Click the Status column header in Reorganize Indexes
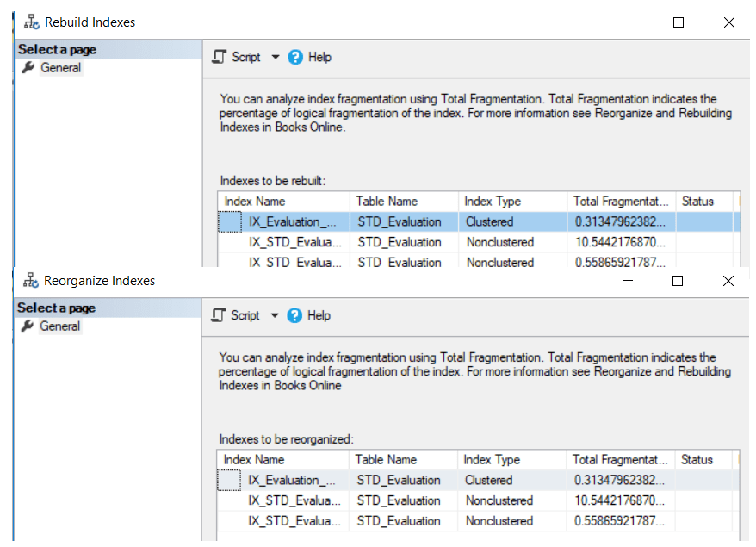Viewport: 756px width, 547px height. 703,460
